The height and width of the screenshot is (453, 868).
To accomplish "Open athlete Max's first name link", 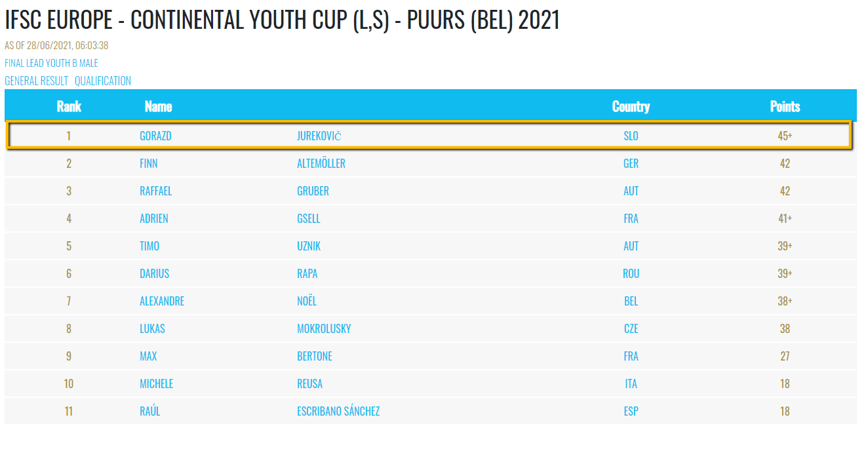I will [148, 356].
